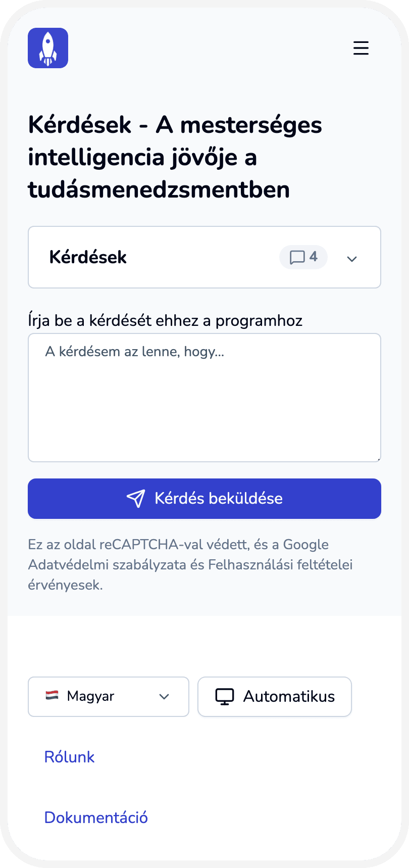This screenshot has width=409, height=868.
Task: Click the Automatikus theme button
Action: point(275,697)
